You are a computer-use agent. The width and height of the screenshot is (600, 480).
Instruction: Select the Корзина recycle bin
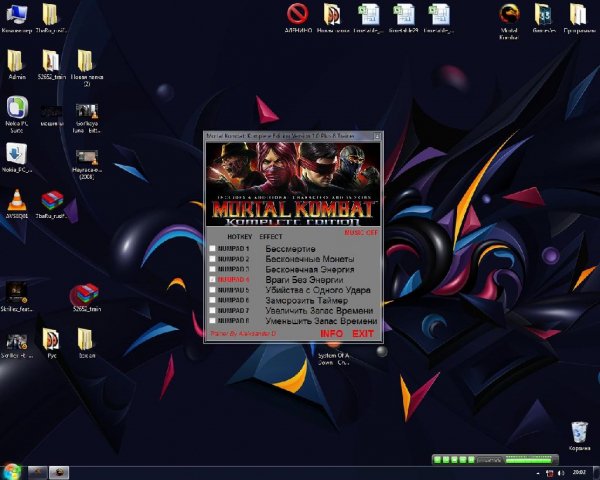pos(579,437)
